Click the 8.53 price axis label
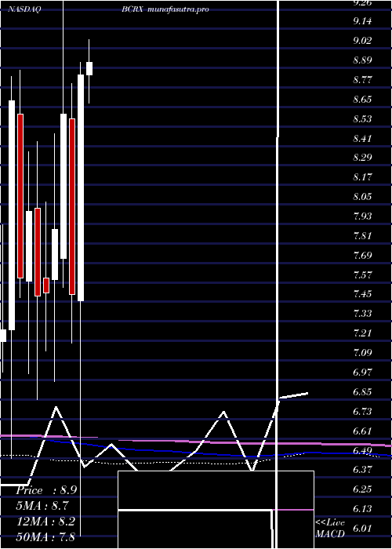 click(x=362, y=119)
